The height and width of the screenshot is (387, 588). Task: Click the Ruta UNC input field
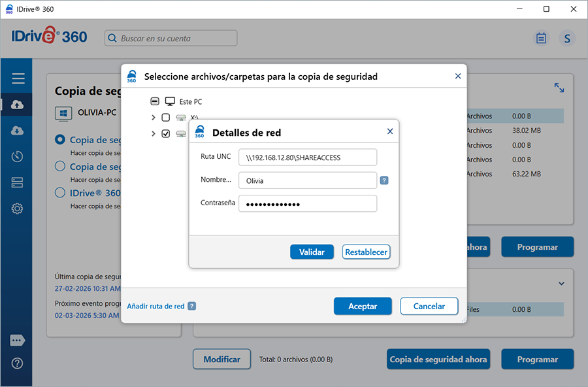pos(308,158)
